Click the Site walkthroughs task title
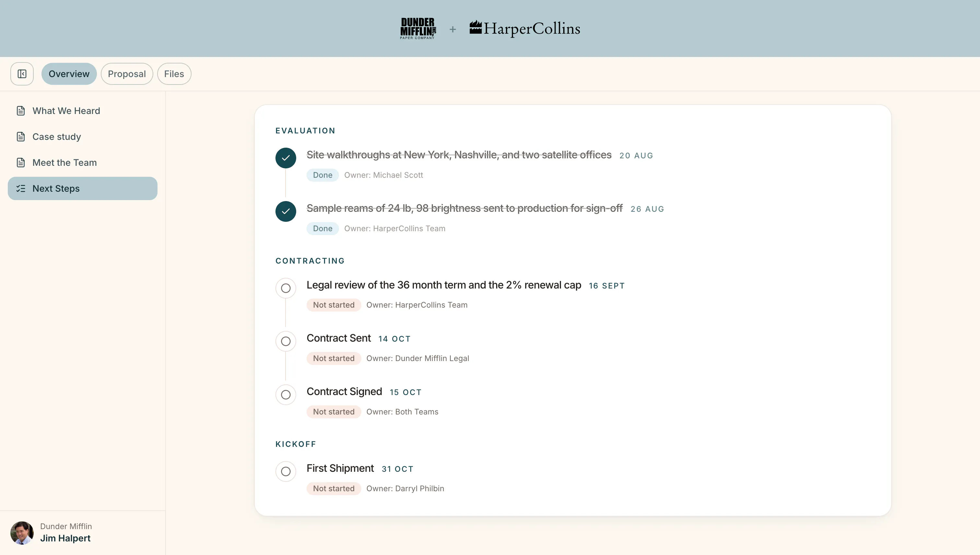 coord(459,155)
